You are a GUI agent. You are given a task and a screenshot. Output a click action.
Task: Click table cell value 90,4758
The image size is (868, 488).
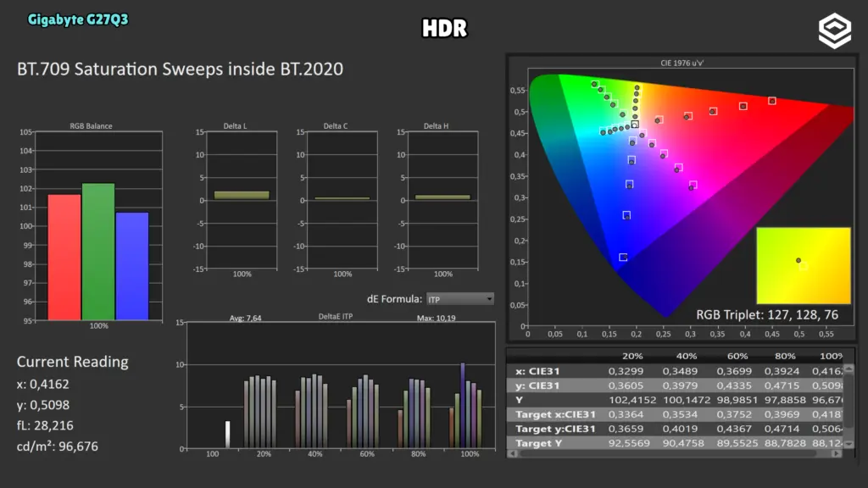683,443
